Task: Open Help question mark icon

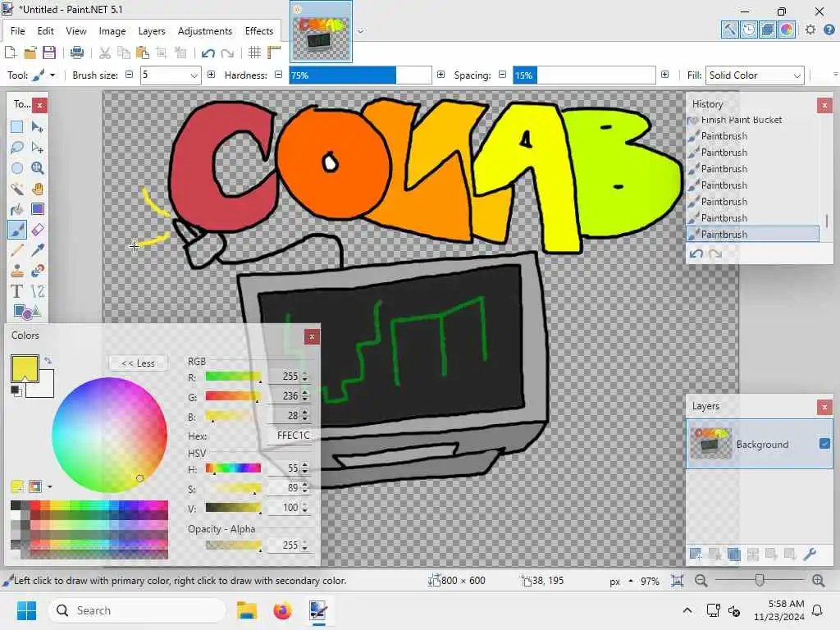Action: point(829,30)
